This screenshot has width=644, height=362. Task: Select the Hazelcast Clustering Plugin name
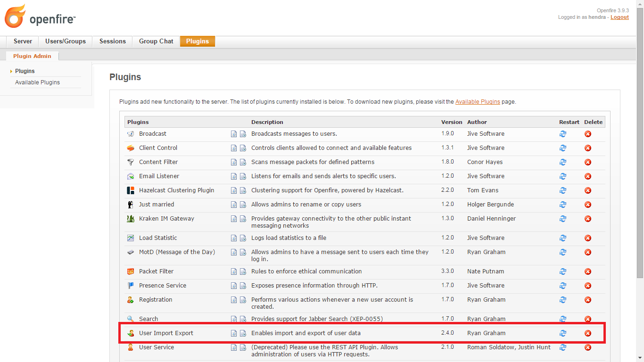click(x=177, y=190)
